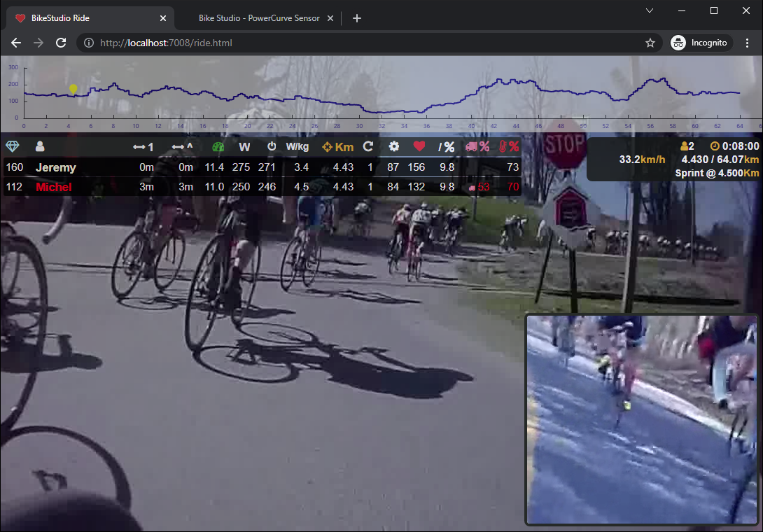Click the Sprint @ 4.500Km notice

coord(717,174)
